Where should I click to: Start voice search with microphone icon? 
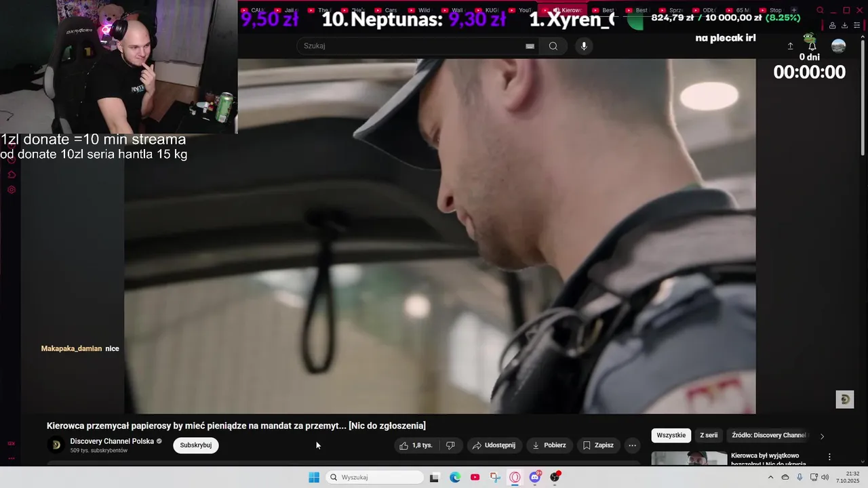(584, 46)
